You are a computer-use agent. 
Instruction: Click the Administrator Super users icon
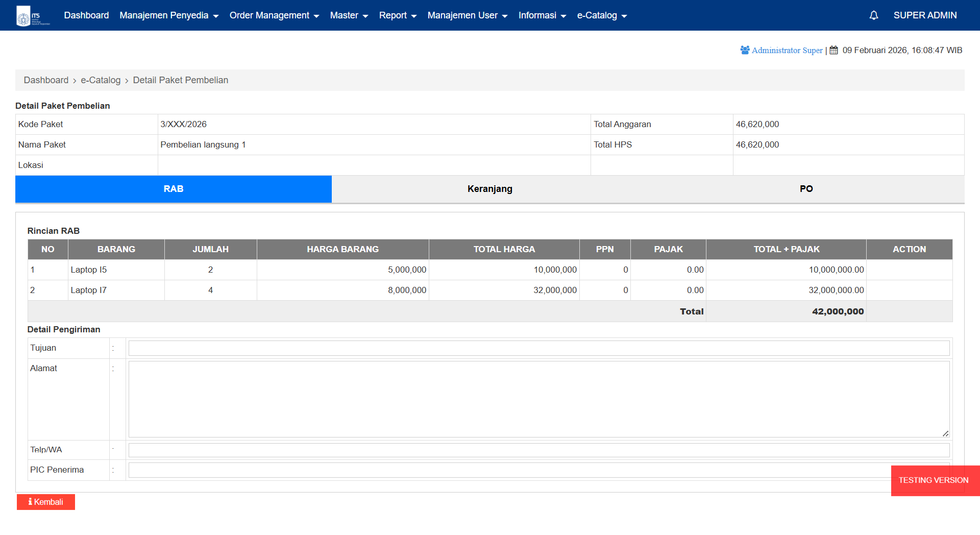[x=745, y=50]
